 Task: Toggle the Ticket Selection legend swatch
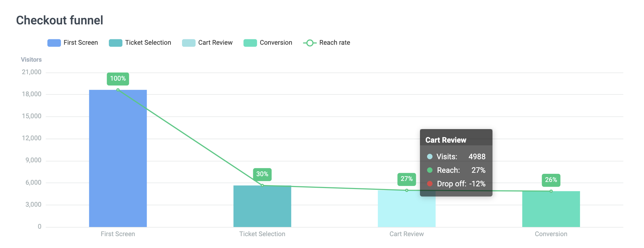point(115,43)
